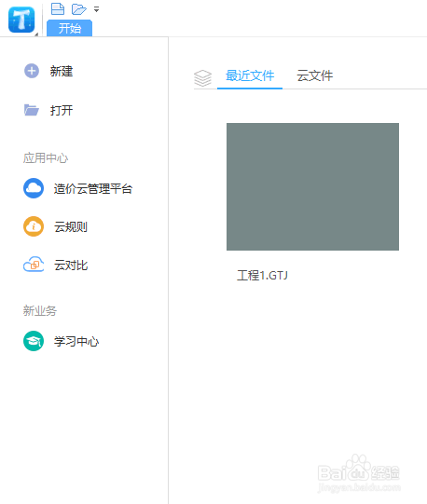Open the 工程1.GTJ recent file thumbnail
The width and height of the screenshot is (427, 504).
(312, 186)
